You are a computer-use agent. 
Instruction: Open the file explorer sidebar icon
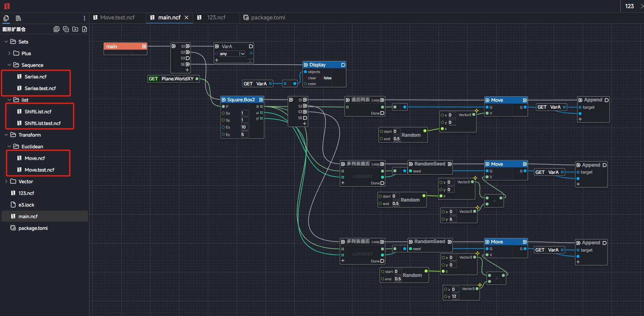(6, 18)
